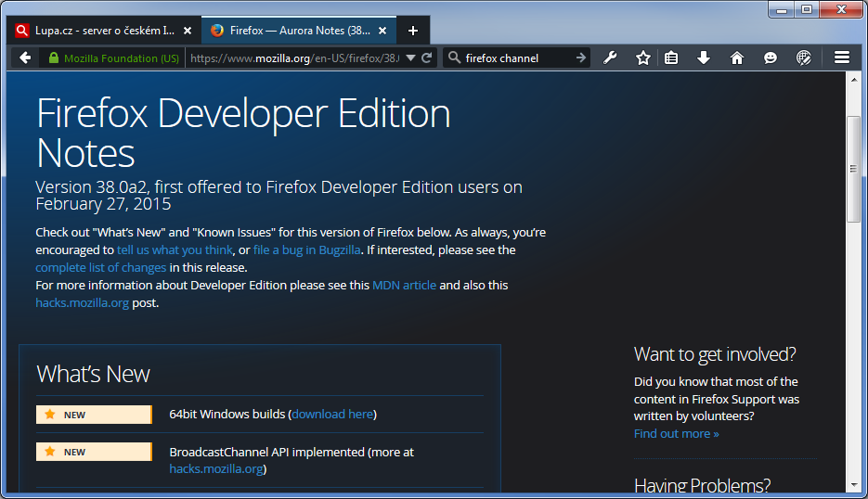Click the NEW badge beside BroadcastChannel API
The height and width of the screenshot is (499, 868).
click(94, 452)
